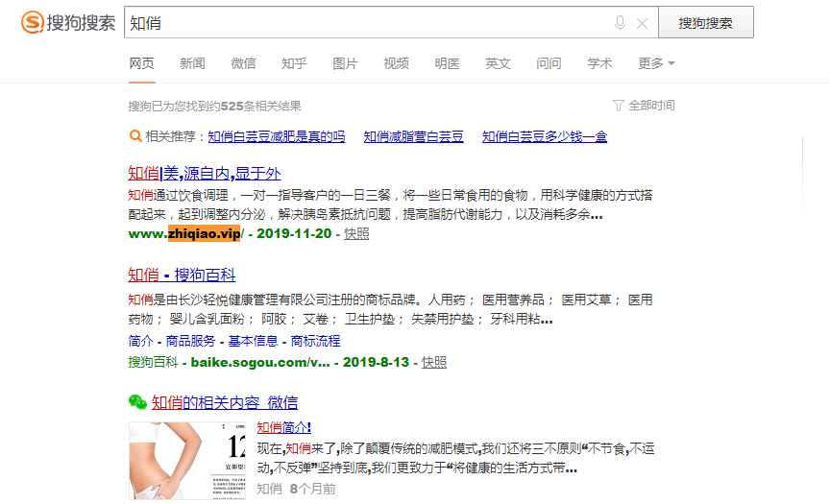Open related search 知俏白芸豆多少钱一盒

(545, 136)
